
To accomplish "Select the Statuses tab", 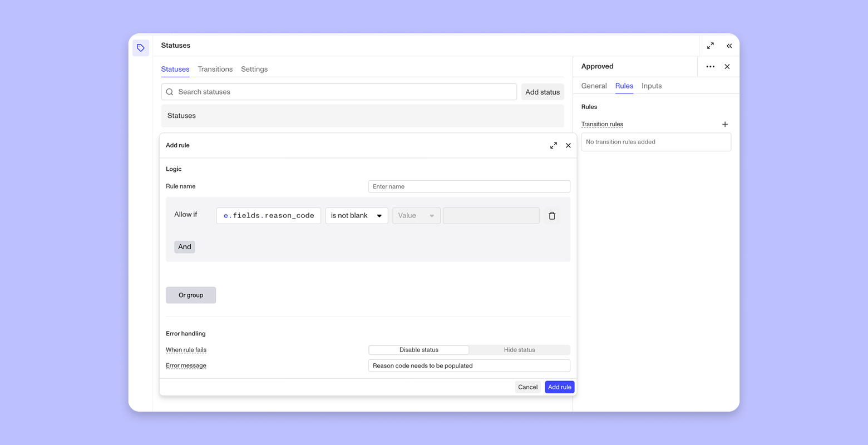I will coord(175,69).
